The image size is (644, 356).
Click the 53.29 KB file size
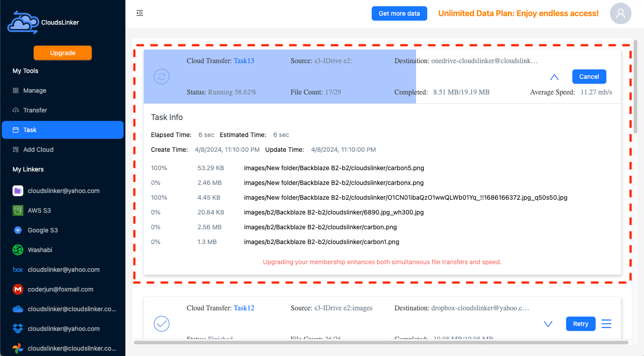211,168
